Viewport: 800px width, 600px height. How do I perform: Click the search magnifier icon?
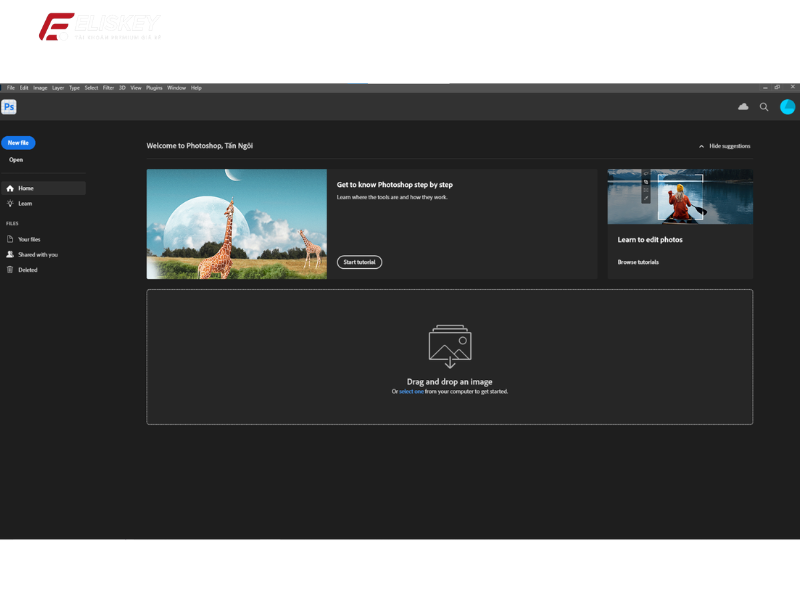[x=764, y=107]
